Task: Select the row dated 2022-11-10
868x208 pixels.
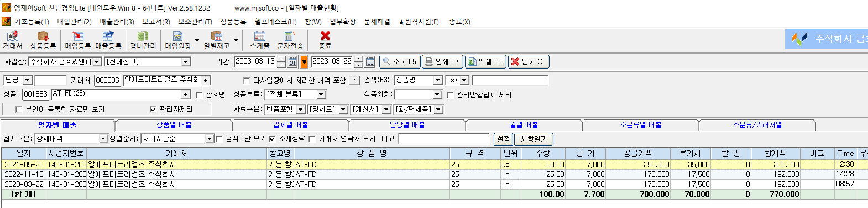Action: click(x=434, y=174)
